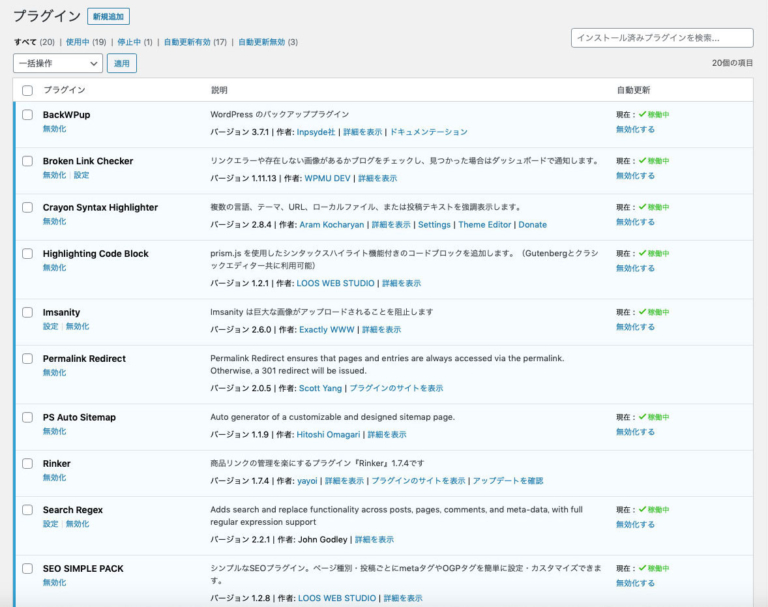Filter by 自動更新有効 (17)
The width and height of the screenshot is (768, 607).
[195, 42]
